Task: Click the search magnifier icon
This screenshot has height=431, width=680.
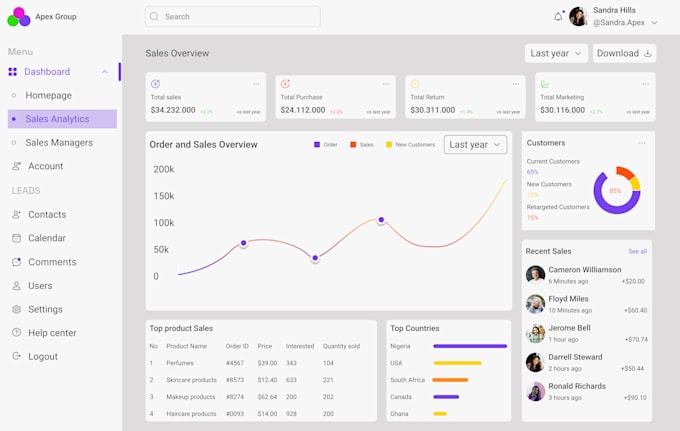Action: click(154, 16)
